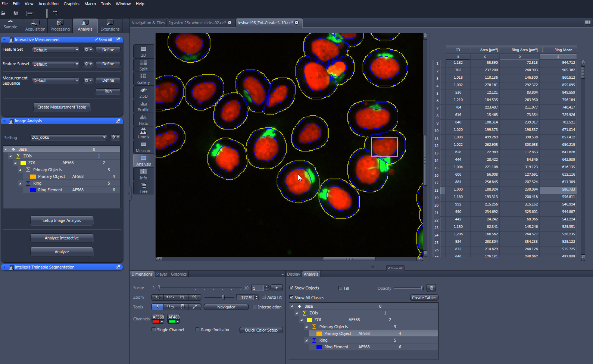Uncheck the Show Objects checkbox
The image size is (593, 364).
(291, 288)
